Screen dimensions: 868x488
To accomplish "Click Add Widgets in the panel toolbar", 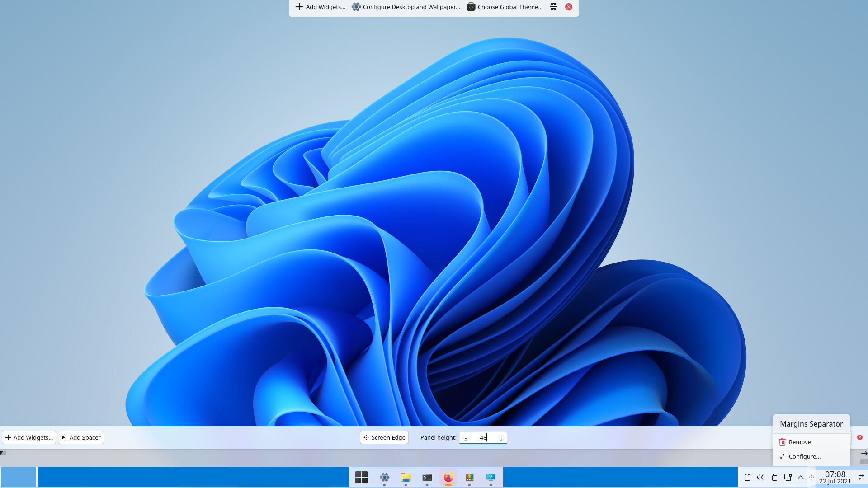I will [29, 437].
